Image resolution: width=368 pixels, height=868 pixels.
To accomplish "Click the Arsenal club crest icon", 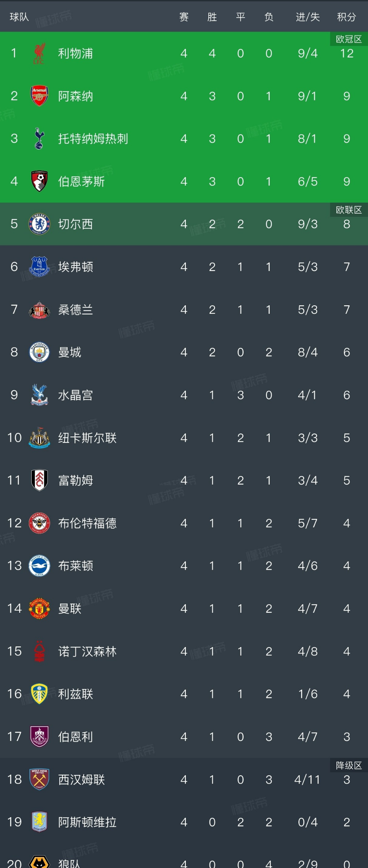I will 39,96.
